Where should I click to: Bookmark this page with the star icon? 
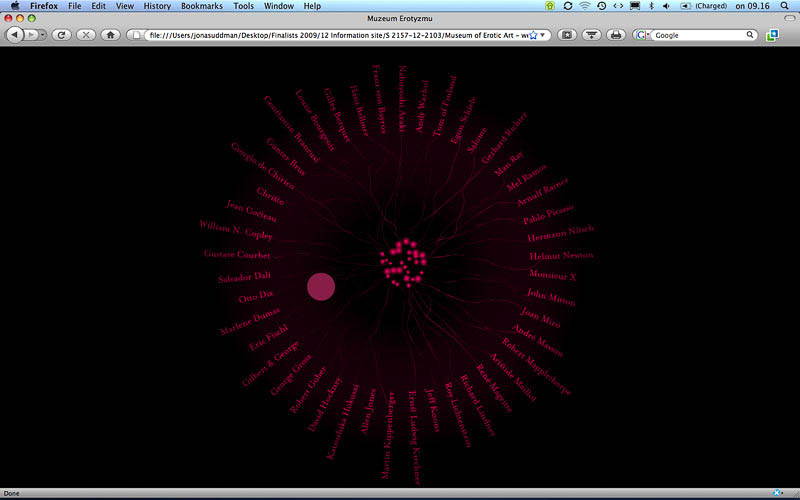(x=533, y=35)
